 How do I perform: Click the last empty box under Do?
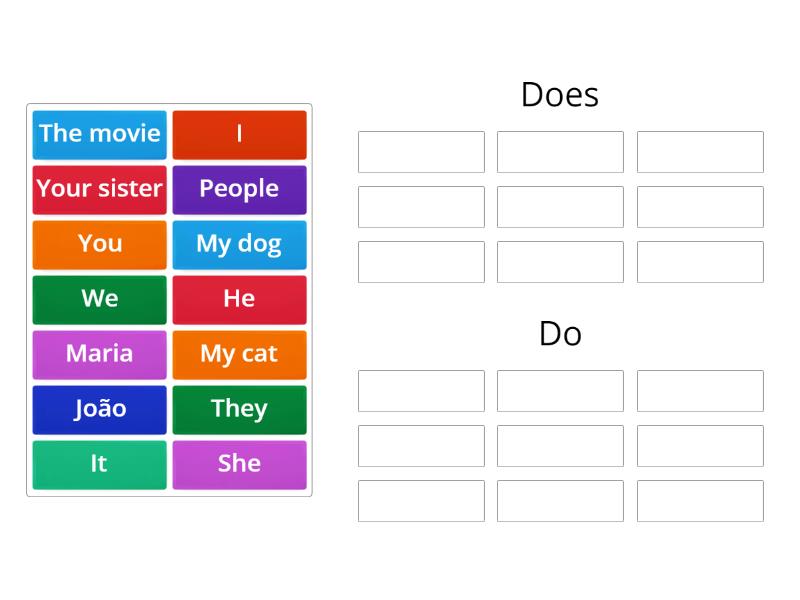pos(700,501)
